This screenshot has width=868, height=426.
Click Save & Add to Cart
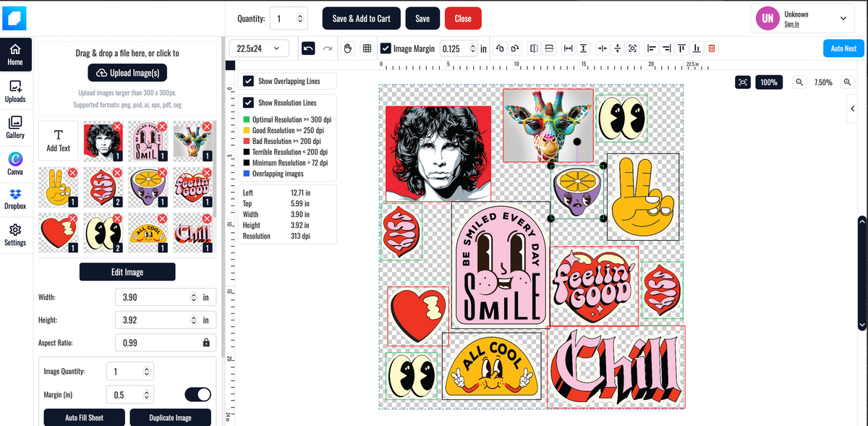[361, 19]
